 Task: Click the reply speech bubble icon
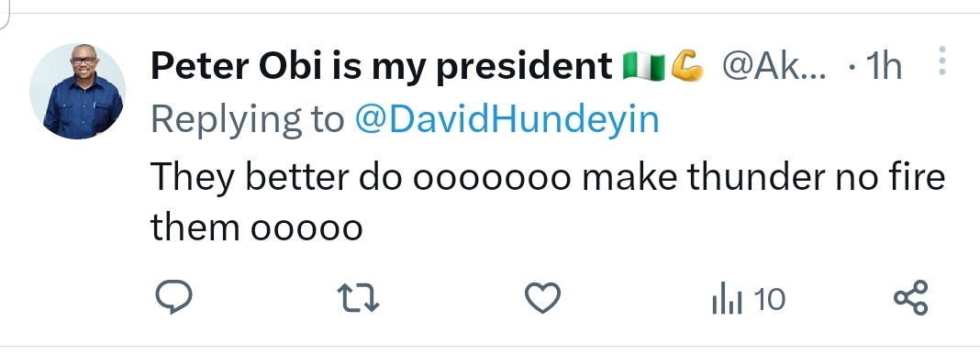coord(173,297)
